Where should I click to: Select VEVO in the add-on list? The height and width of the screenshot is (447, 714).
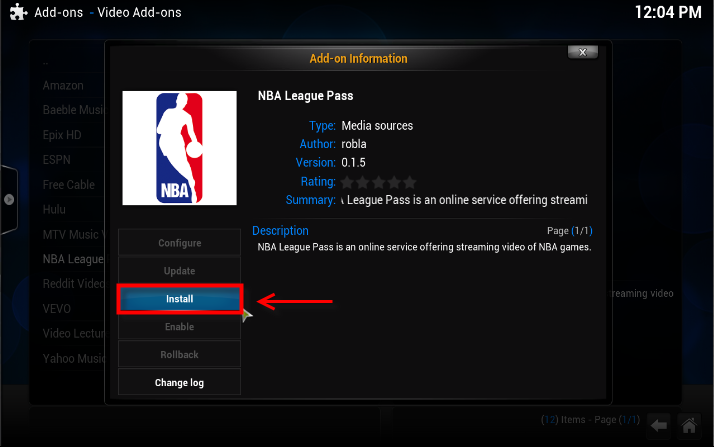coord(56,309)
